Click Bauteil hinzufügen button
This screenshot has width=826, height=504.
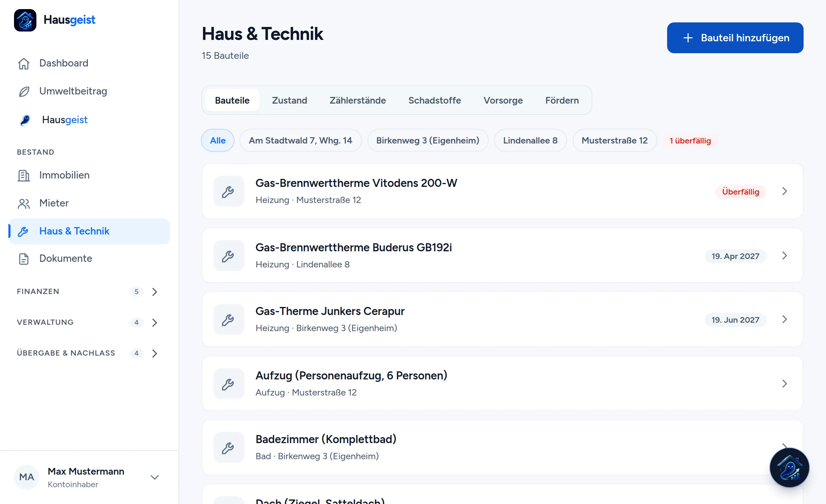coord(735,38)
